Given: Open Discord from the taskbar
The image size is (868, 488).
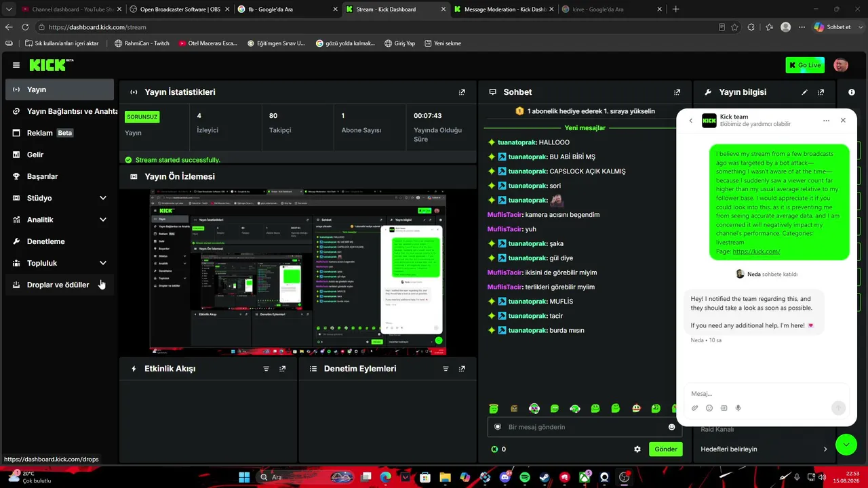Looking at the screenshot, I should click(504, 477).
